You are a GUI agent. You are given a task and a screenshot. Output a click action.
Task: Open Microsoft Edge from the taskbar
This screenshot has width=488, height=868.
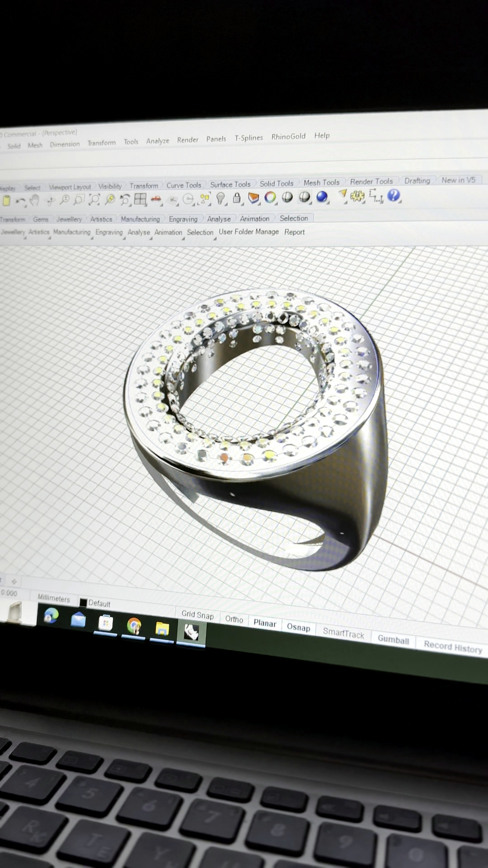(x=51, y=615)
